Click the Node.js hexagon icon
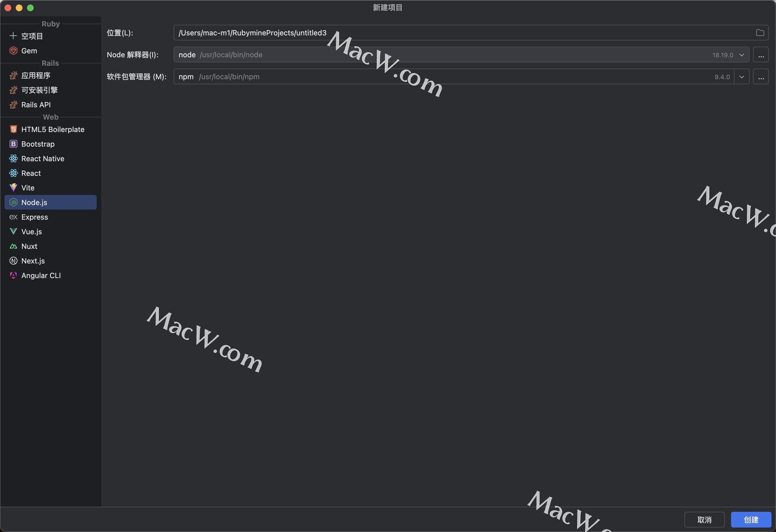Screen dimensions: 776x532 tap(13, 202)
